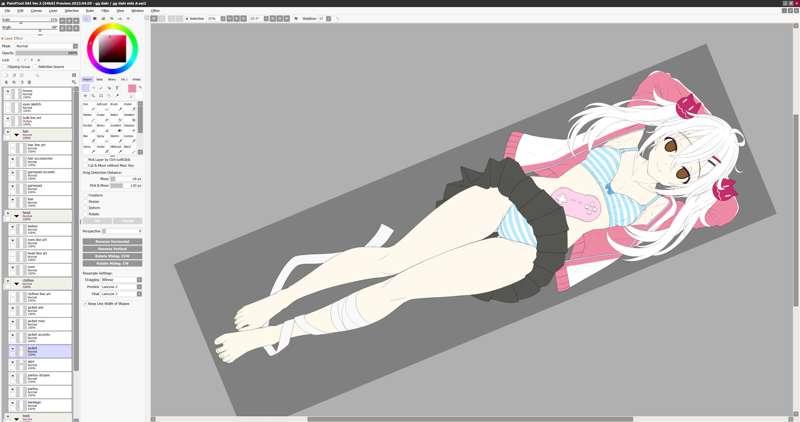
Task: Select the Rotate view tool
Action: pyautogui.click(x=101, y=95)
